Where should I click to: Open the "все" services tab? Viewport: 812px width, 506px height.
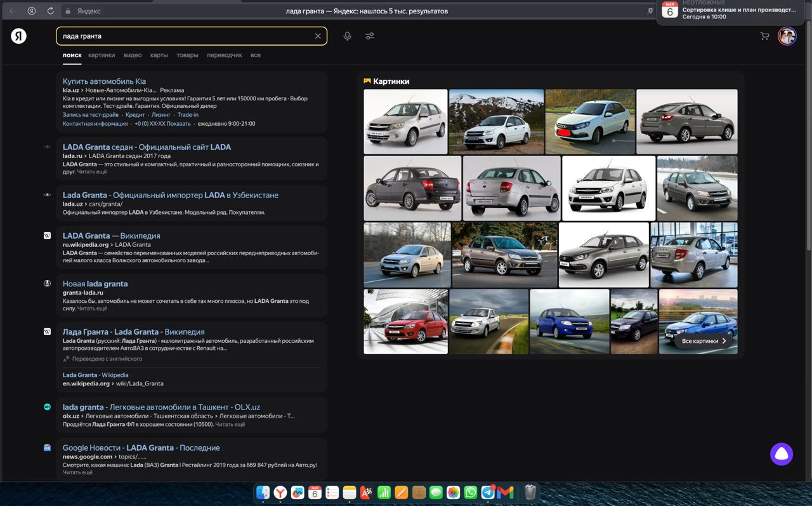(x=255, y=55)
